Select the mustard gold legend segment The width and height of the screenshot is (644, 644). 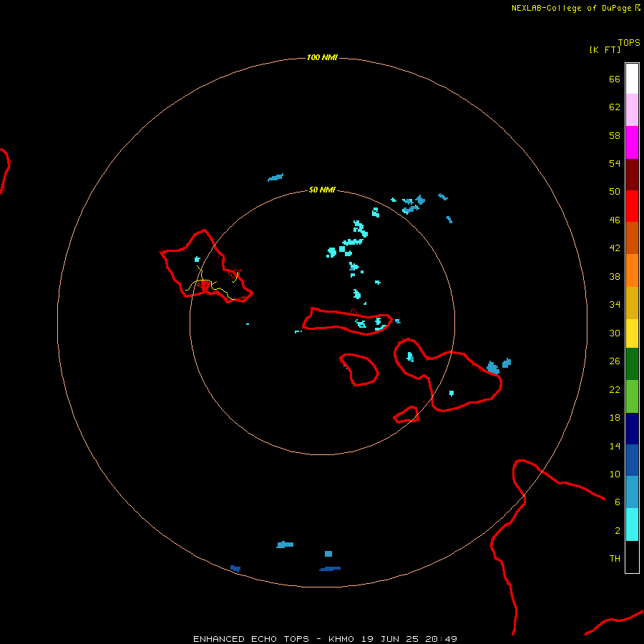coord(632,303)
